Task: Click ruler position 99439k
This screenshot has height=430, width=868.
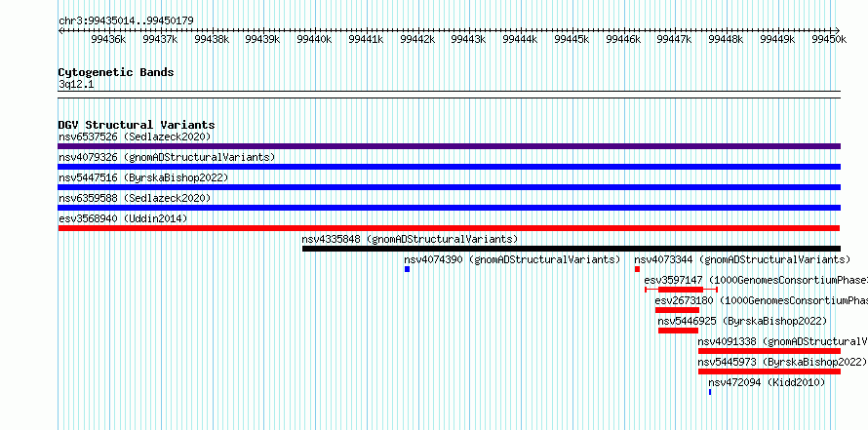Action: (x=263, y=39)
